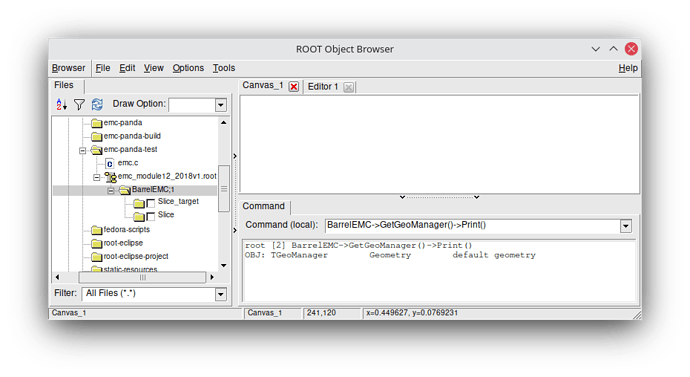Select the emc-panda-build folder icon

click(x=96, y=136)
